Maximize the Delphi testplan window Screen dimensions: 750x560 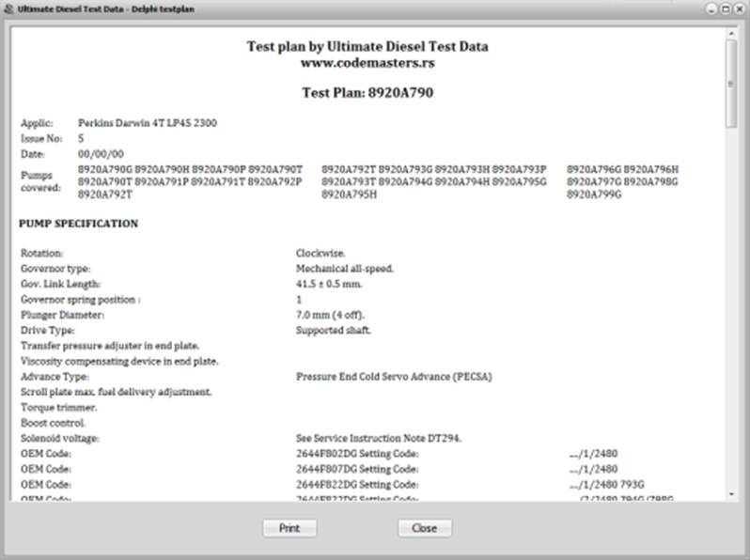726,9
